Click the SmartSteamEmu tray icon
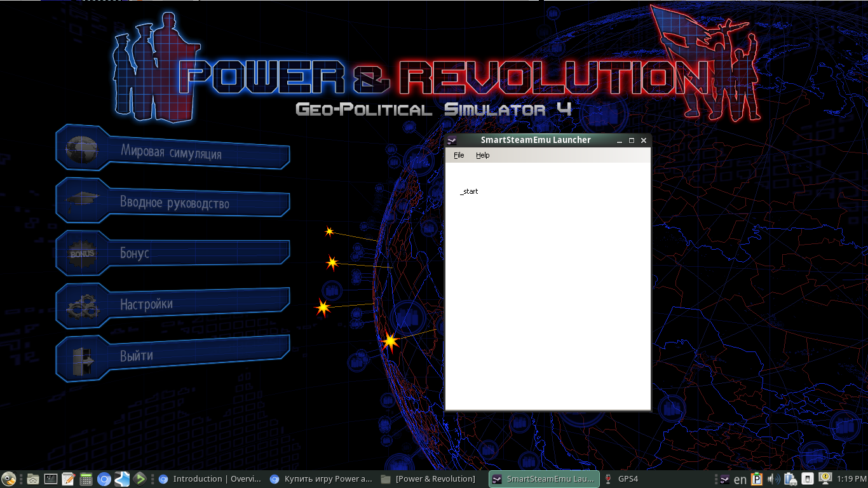 (724, 479)
